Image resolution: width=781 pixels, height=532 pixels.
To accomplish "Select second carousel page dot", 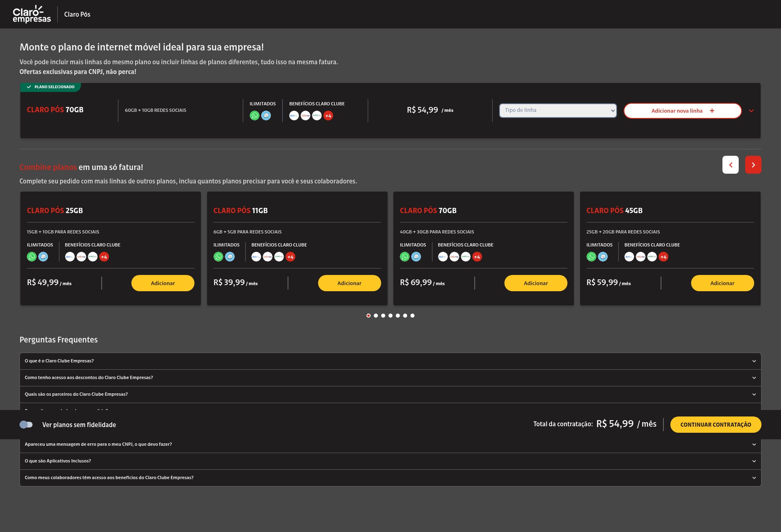I will pyautogui.click(x=376, y=316).
